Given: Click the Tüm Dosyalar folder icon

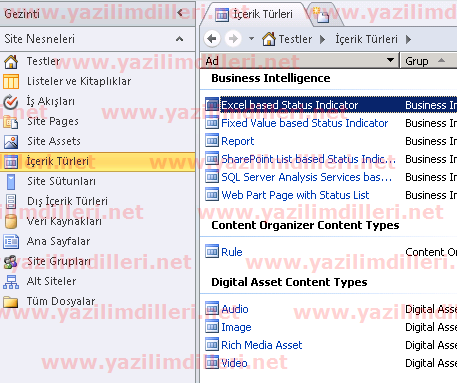Looking at the screenshot, I should point(11,302).
